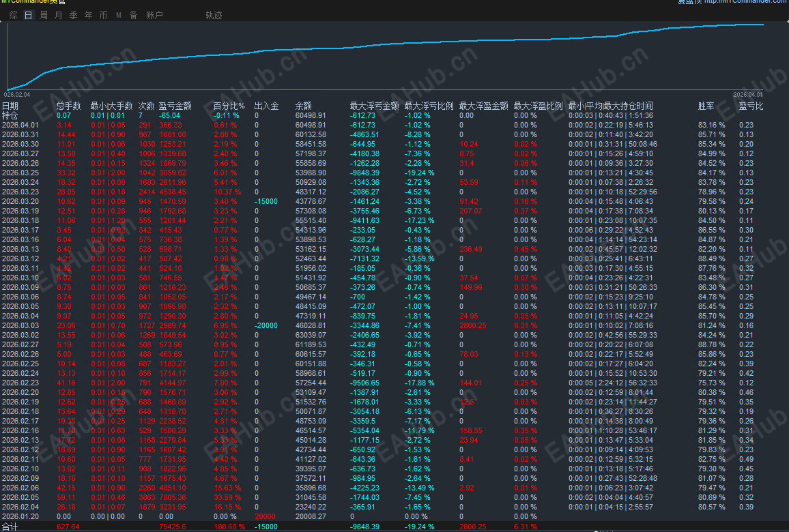The width and height of the screenshot is (789, 532).
Task: Select the 2026.03.25 date row
Action: 20,173
